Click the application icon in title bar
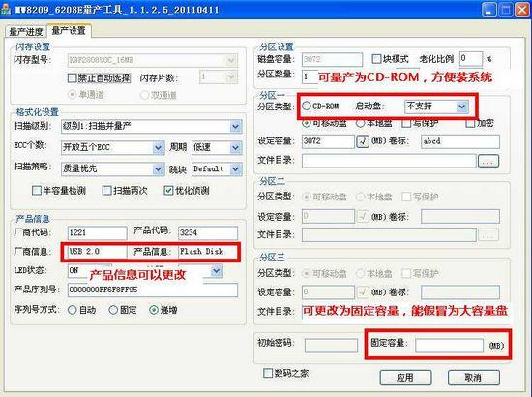This screenshot has width=532, height=397. click(6, 9)
